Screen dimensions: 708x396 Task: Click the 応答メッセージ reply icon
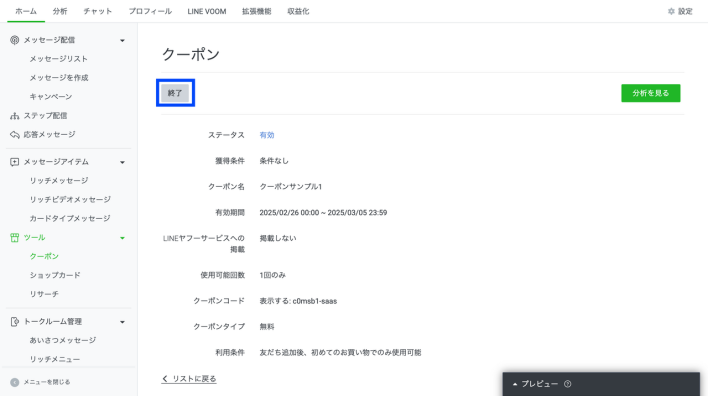tap(14, 135)
